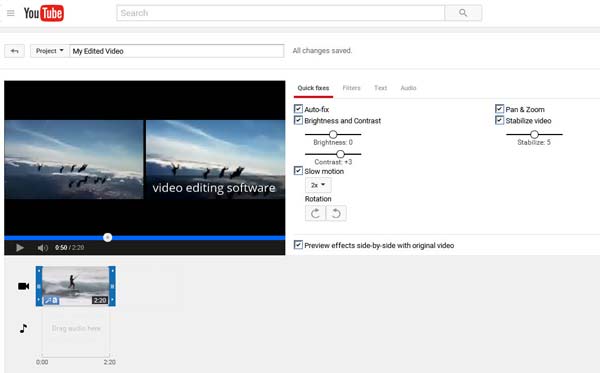The height and width of the screenshot is (373, 600).
Task: Select the 2:20 video clip thumbnail
Action: [75, 286]
